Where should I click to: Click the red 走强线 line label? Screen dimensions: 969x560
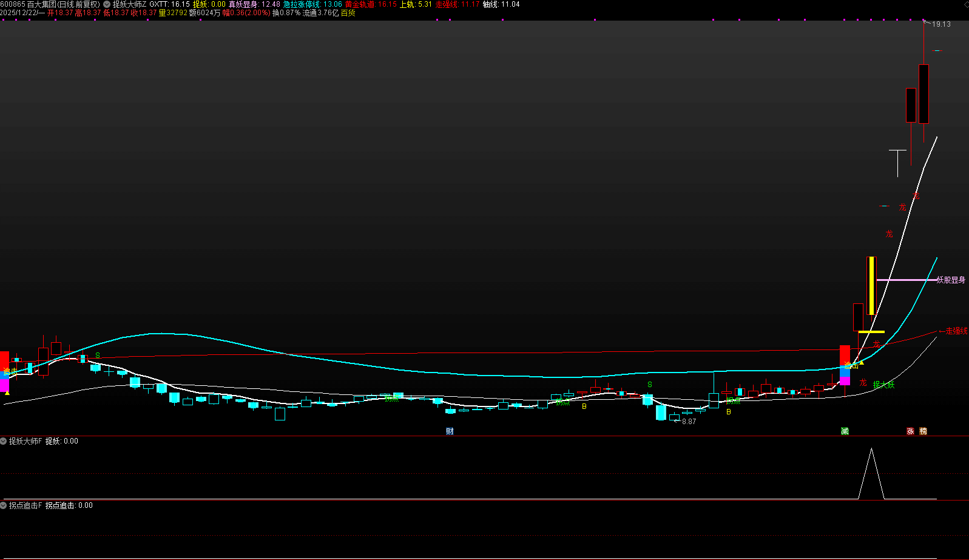pyautogui.click(x=956, y=331)
